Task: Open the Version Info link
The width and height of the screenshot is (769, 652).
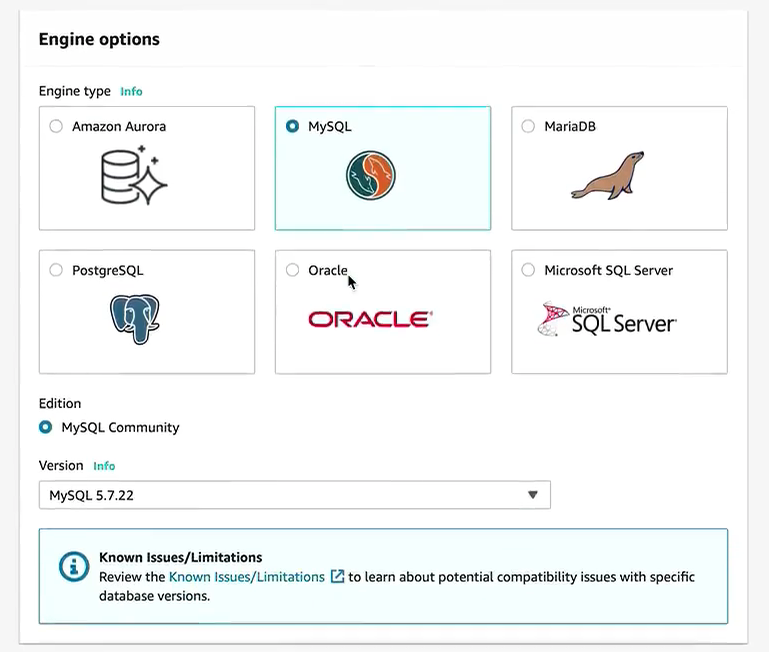Action: [104, 466]
